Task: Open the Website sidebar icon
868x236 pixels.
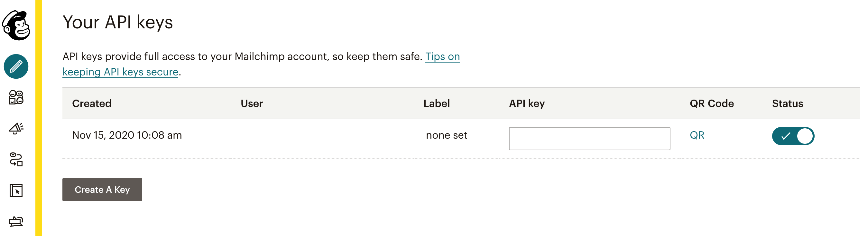Action: [x=16, y=191]
